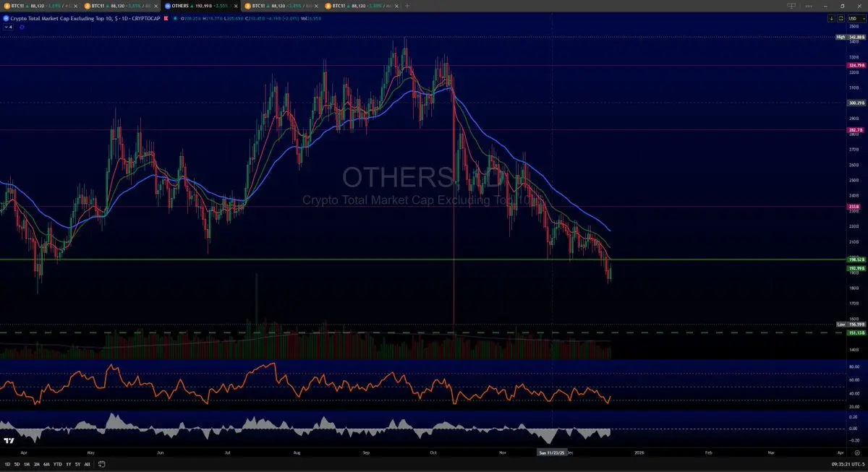The height and width of the screenshot is (472, 868).
Task: Select the 3M date range
Action: [36, 463]
